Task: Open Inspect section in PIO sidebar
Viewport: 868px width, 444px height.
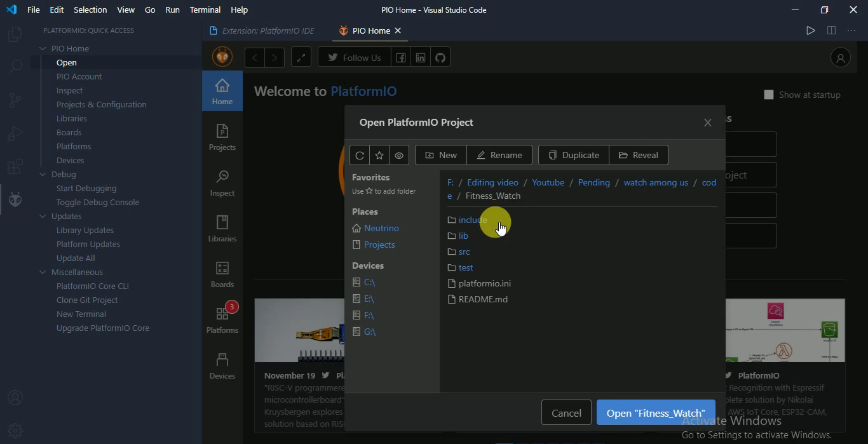Action: [x=222, y=182]
